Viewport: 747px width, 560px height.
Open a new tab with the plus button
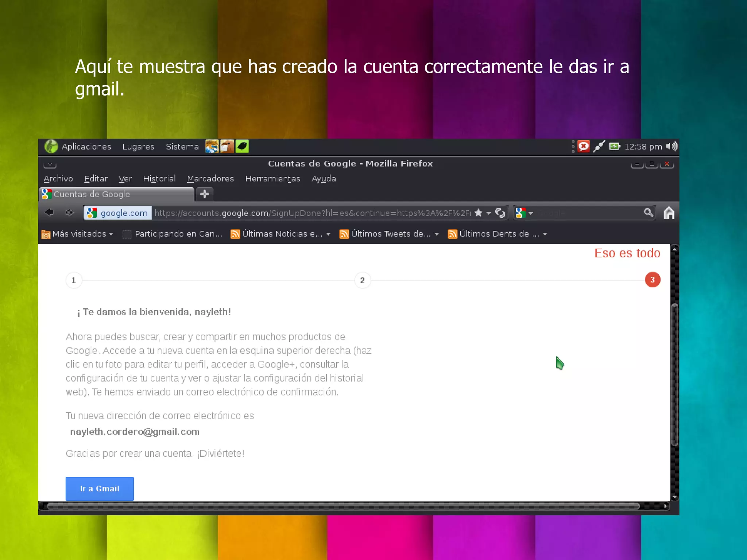(205, 194)
